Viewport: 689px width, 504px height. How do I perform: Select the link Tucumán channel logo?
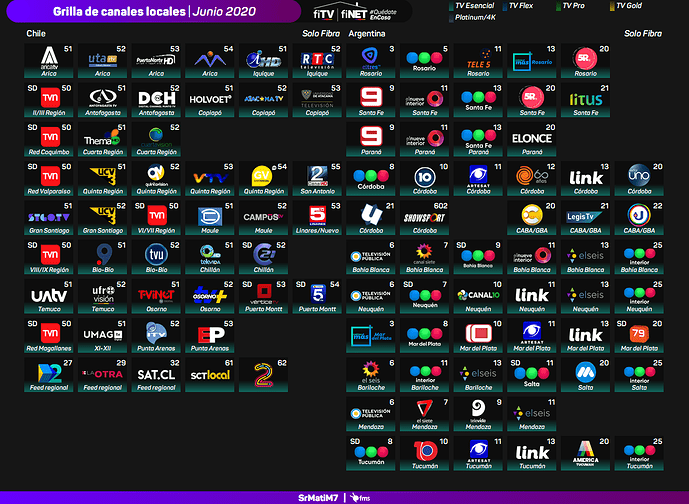(532, 453)
